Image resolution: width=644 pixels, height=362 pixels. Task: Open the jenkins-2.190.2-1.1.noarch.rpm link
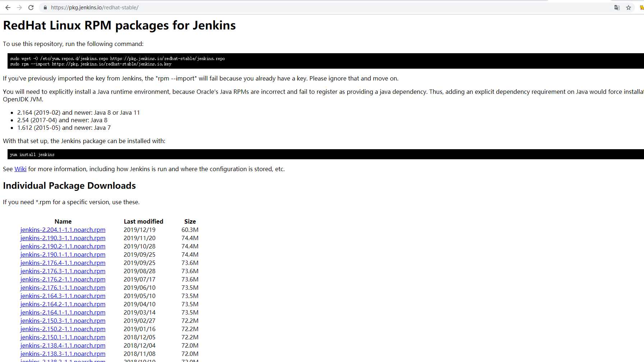click(63, 246)
